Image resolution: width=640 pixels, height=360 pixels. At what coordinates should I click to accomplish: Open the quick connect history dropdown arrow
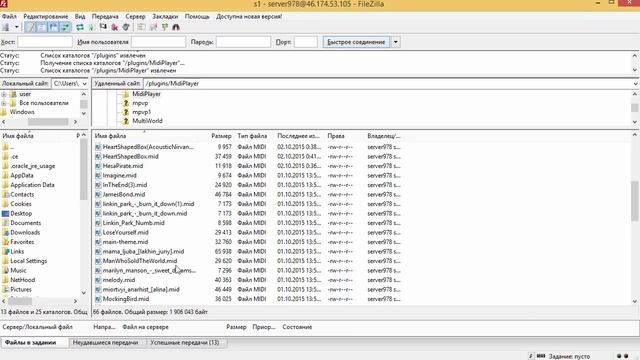[x=396, y=42]
